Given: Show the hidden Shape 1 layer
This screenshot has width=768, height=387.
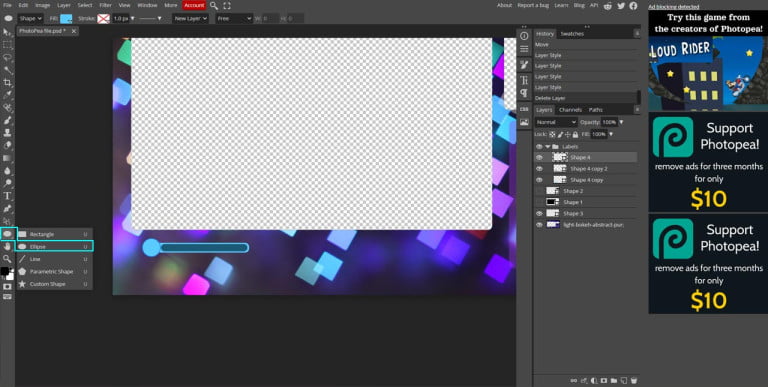Looking at the screenshot, I should click(539, 202).
